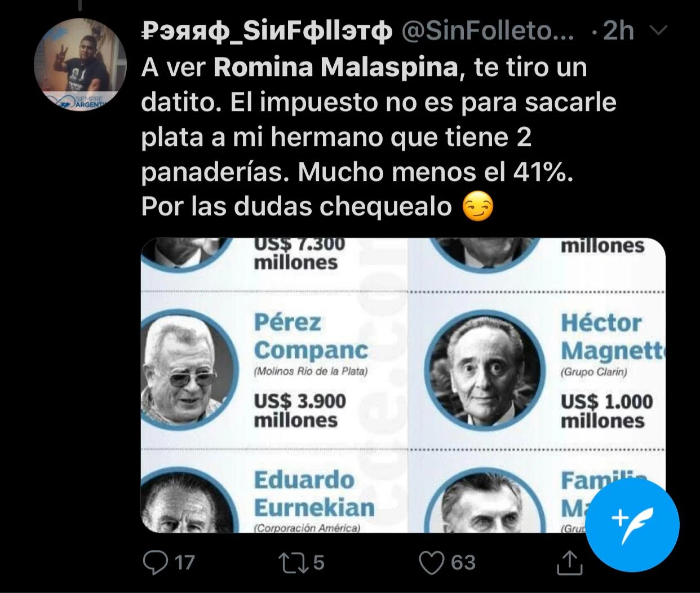Expand the tweet options chevron
The width and height of the screenshot is (700, 593).
(x=658, y=32)
